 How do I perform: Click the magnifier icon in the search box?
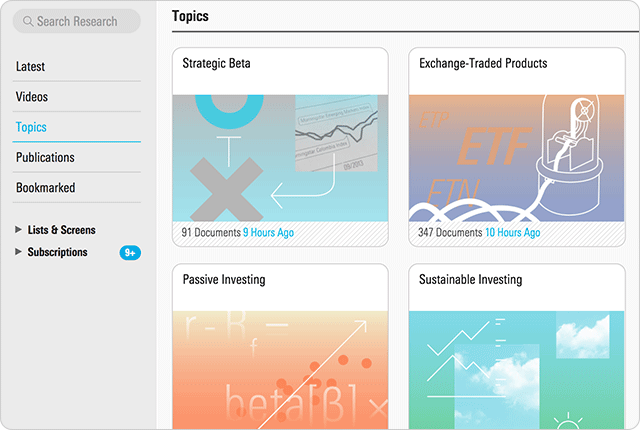[27, 21]
